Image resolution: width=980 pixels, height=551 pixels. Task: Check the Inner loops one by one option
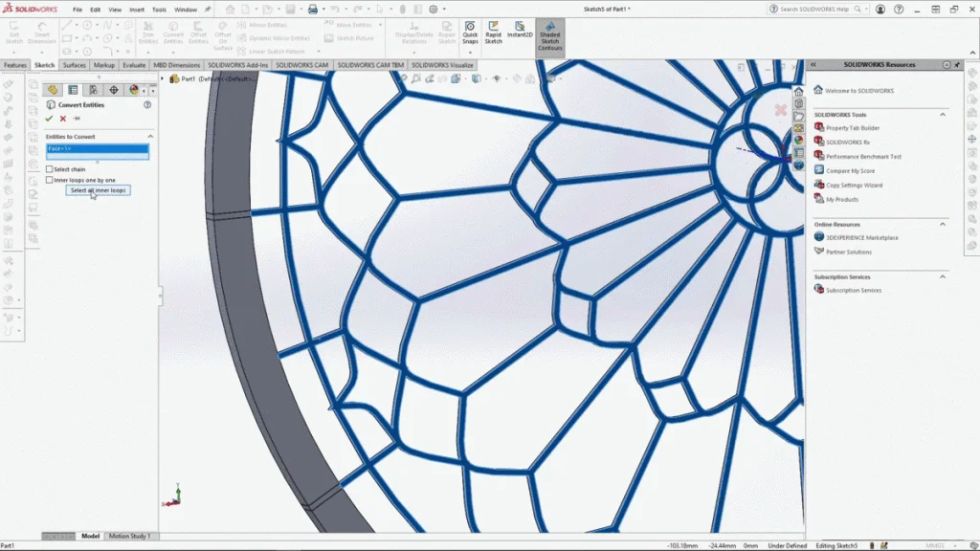[x=50, y=180]
